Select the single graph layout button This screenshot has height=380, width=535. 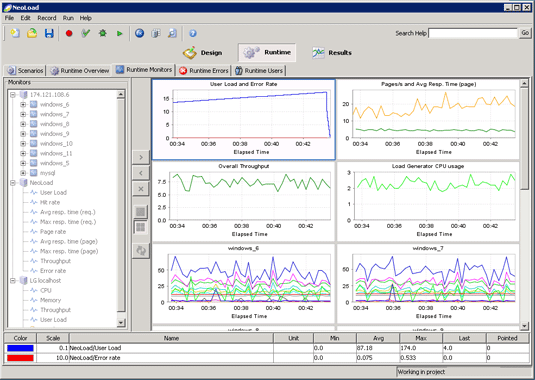click(x=141, y=212)
